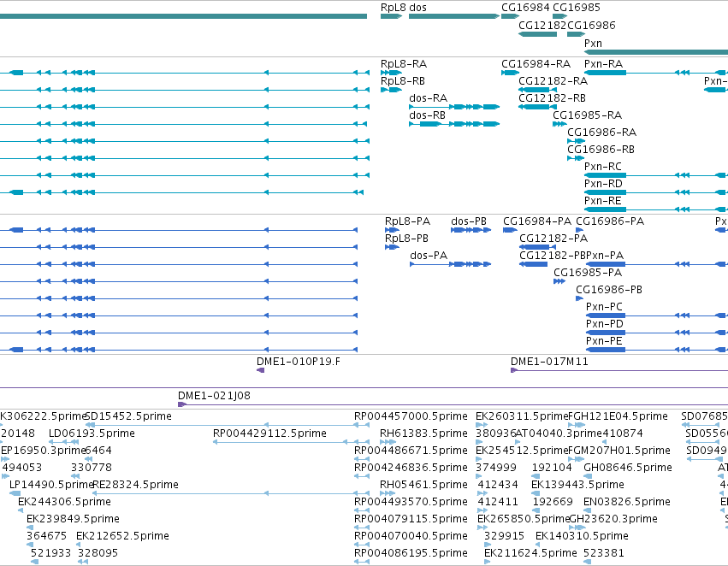The height and width of the screenshot is (566, 728).
Task: Select the CG16986-PA protein label
Action: (610, 221)
